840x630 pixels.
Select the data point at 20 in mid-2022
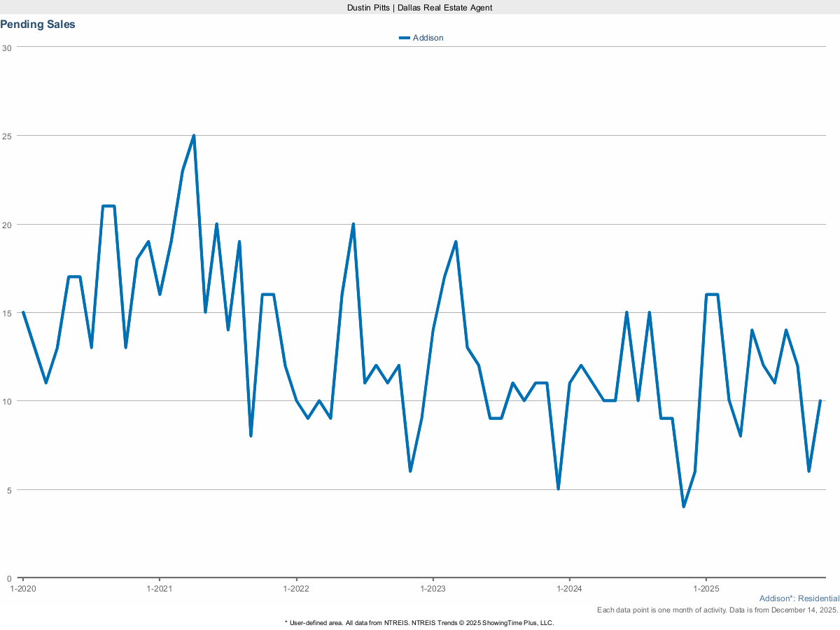pos(353,224)
